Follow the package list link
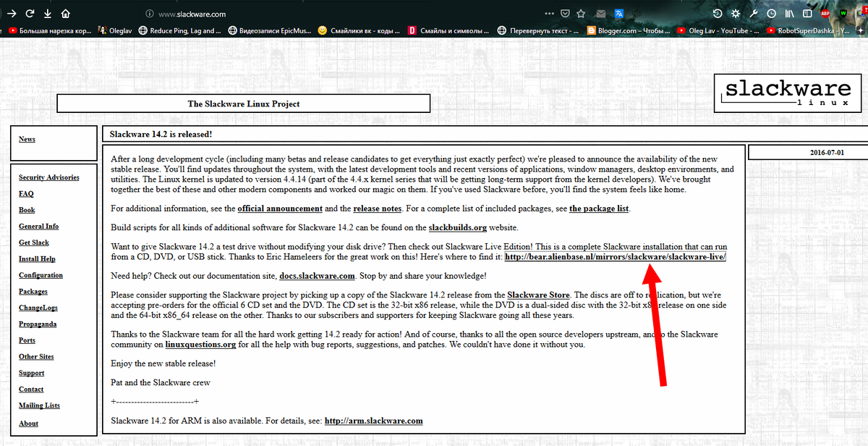Screen dimensions: 868x446 click(600, 209)
